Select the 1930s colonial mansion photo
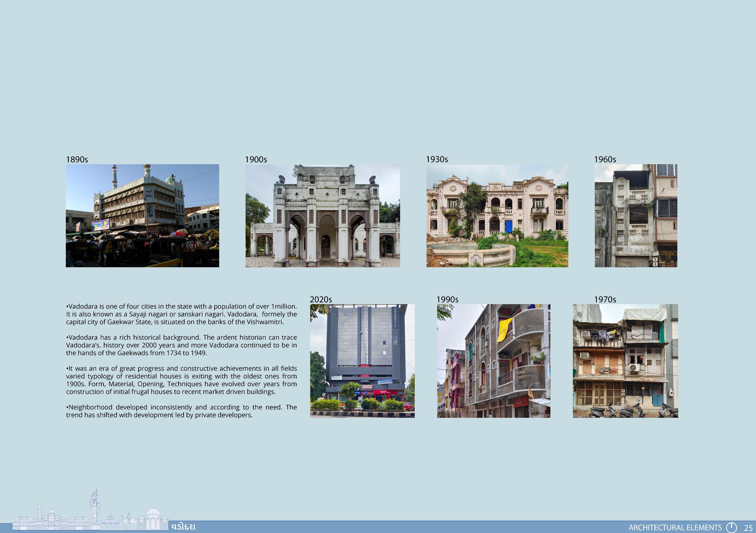The image size is (756, 533). tap(497, 216)
